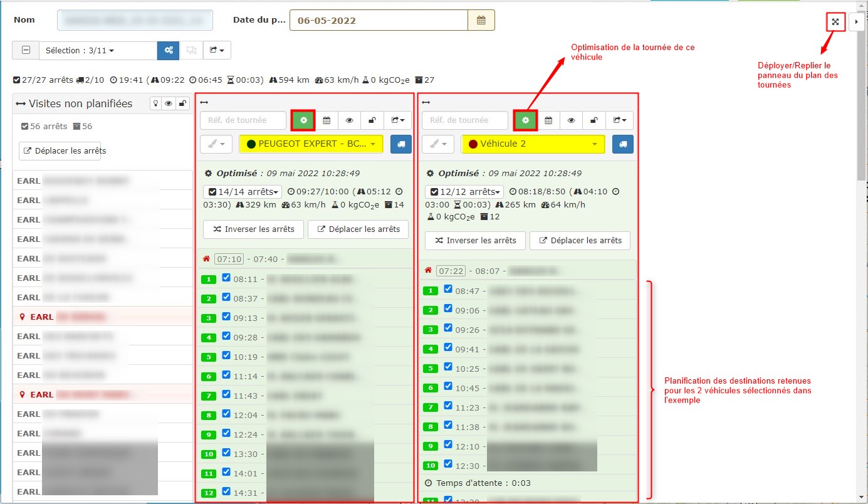The height and width of the screenshot is (504, 868).
Task: Click Déplacer les arrêts under Visites non planifiées
Action: [x=60, y=150]
